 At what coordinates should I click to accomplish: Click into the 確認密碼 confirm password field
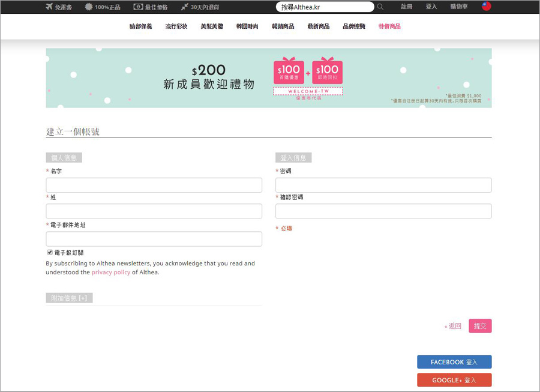coord(383,211)
